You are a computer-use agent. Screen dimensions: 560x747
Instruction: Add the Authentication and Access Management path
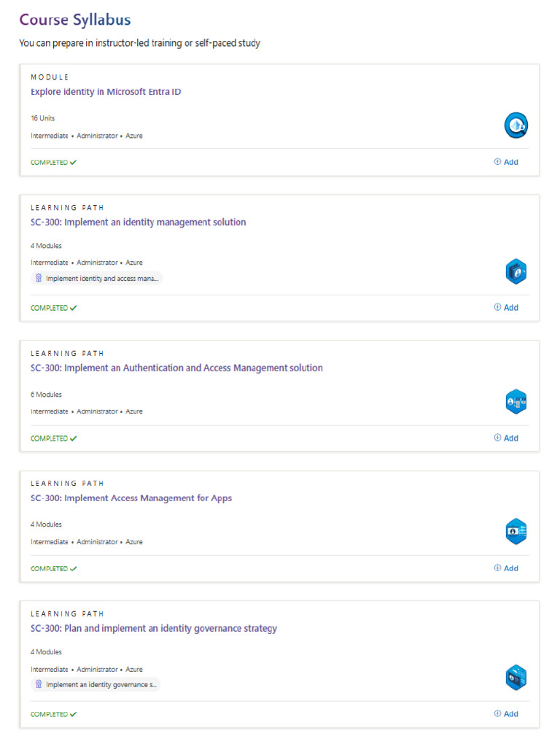(506, 438)
